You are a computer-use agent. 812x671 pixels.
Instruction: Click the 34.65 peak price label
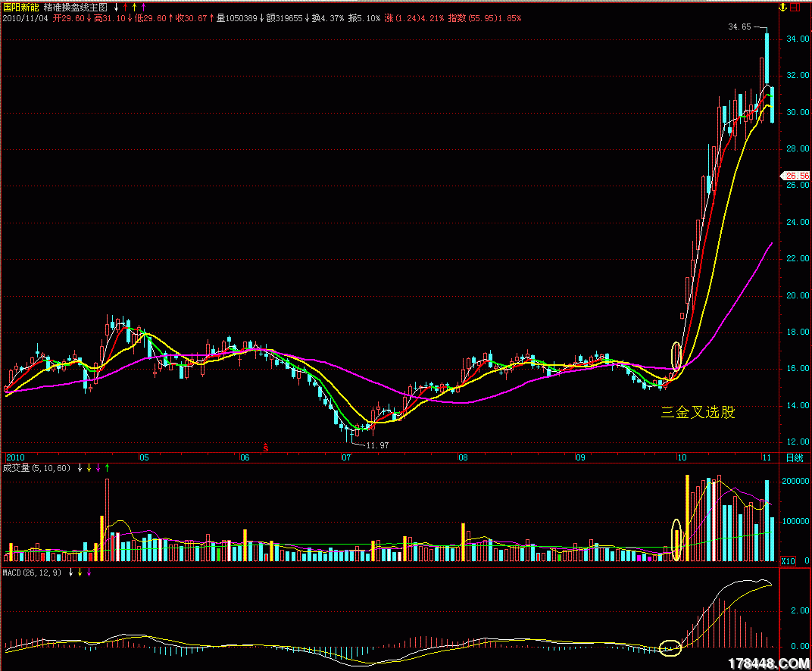point(739,27)
